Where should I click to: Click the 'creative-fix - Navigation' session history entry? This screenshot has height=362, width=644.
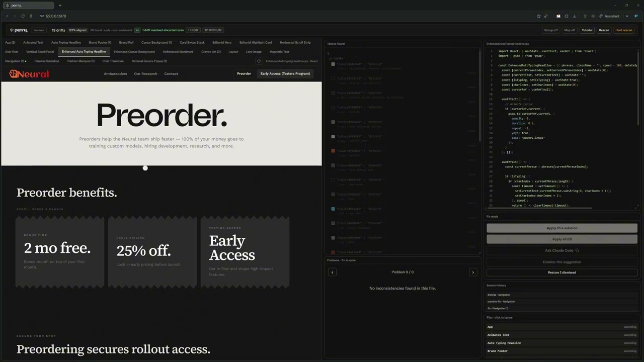(x=562, y=302)
